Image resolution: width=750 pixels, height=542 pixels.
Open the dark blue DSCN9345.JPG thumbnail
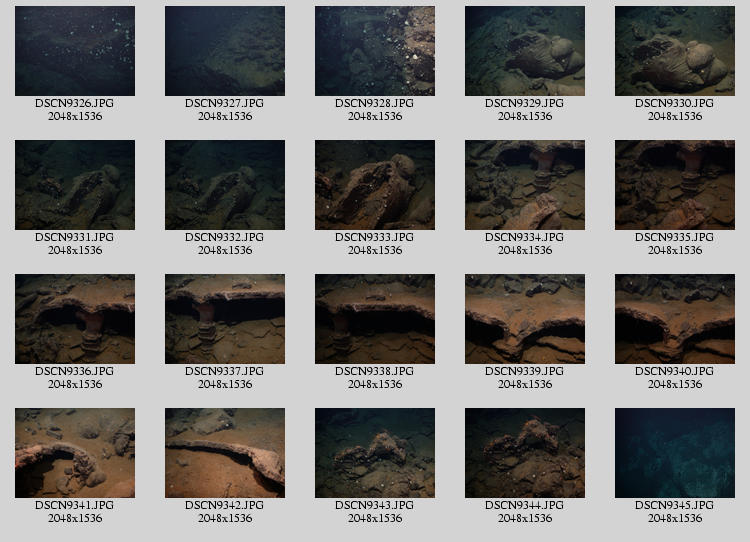click(x=675, y=453)
